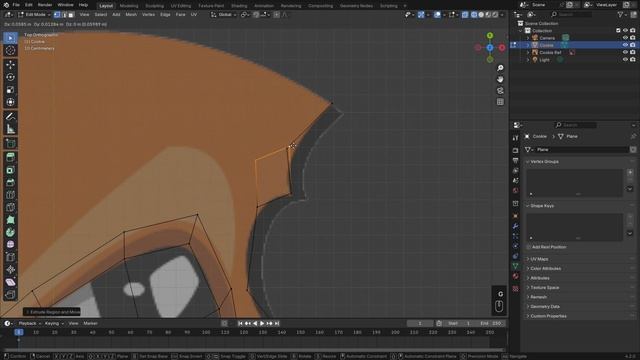
Task: Select the Inset Faces tool
Action: pos(10,170)
